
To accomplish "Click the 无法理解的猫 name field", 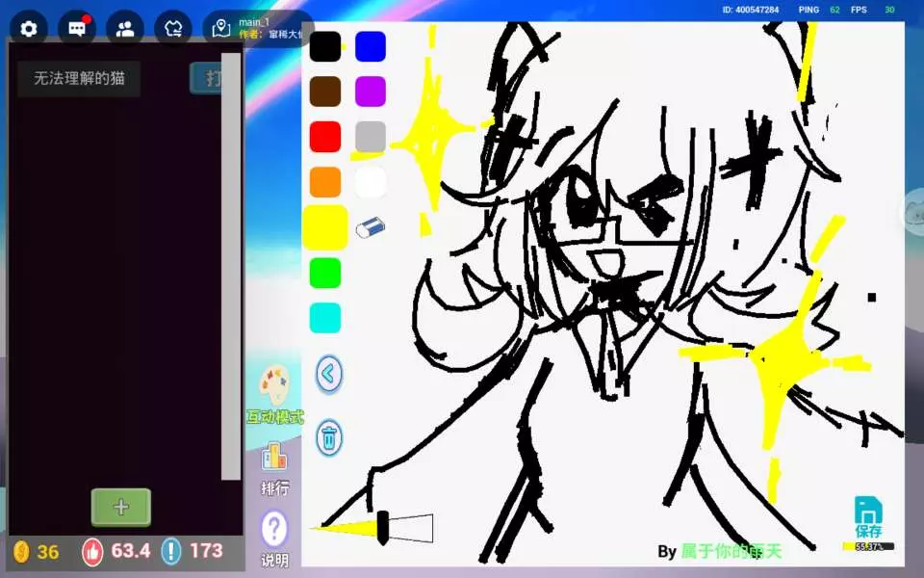I will pos(79,78).
